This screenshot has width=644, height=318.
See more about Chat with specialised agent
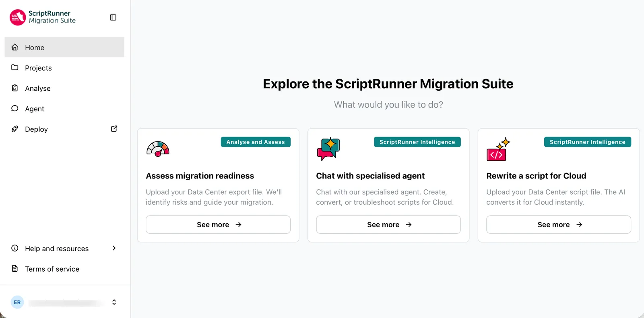[x=388, y=224]
